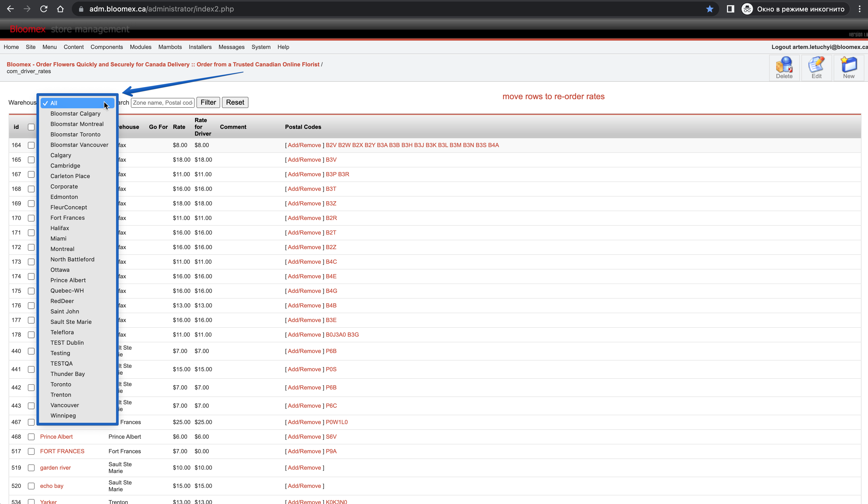
Task: Open the Bloomex site title breadcrumb link
Action: pyautogui.click(x=163, y=65)
